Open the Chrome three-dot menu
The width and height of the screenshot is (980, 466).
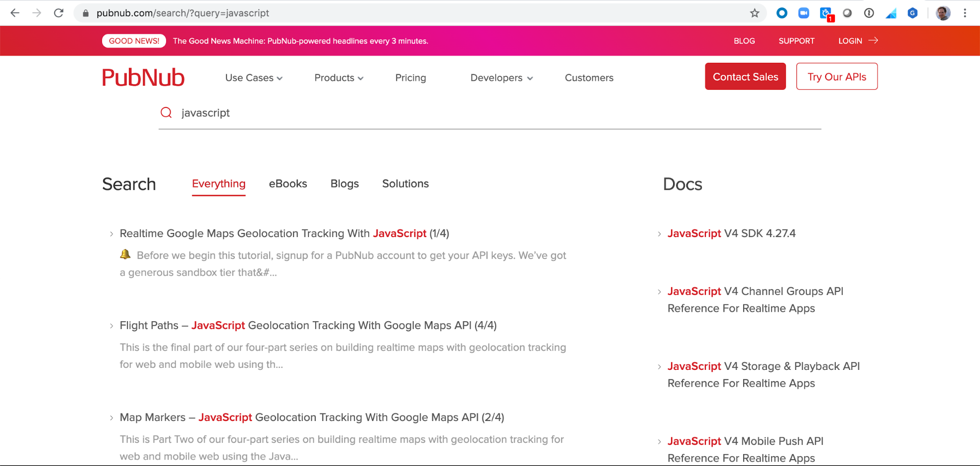click(965, 13)
